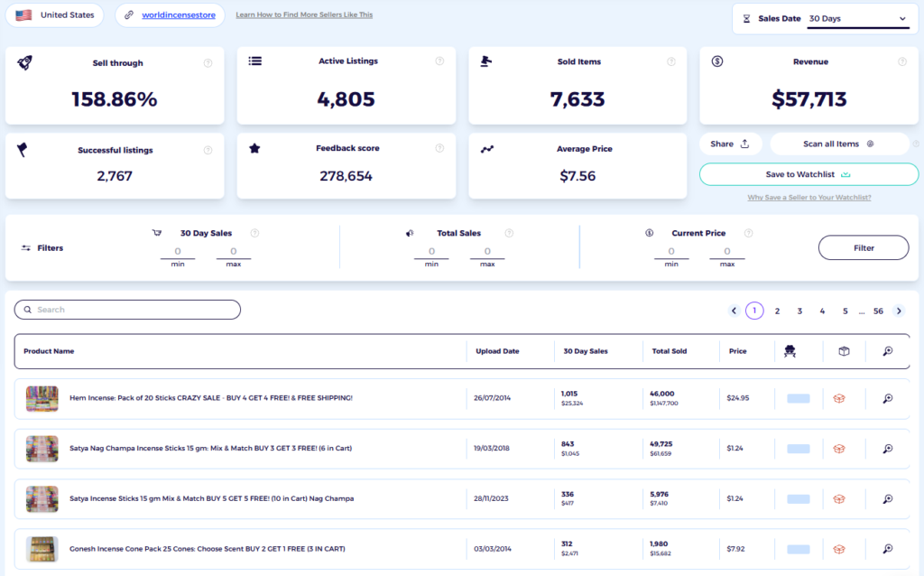The height and width of the screenshot is (576, 924).
Task: Click the Filter button
Action: pos(864,247)
